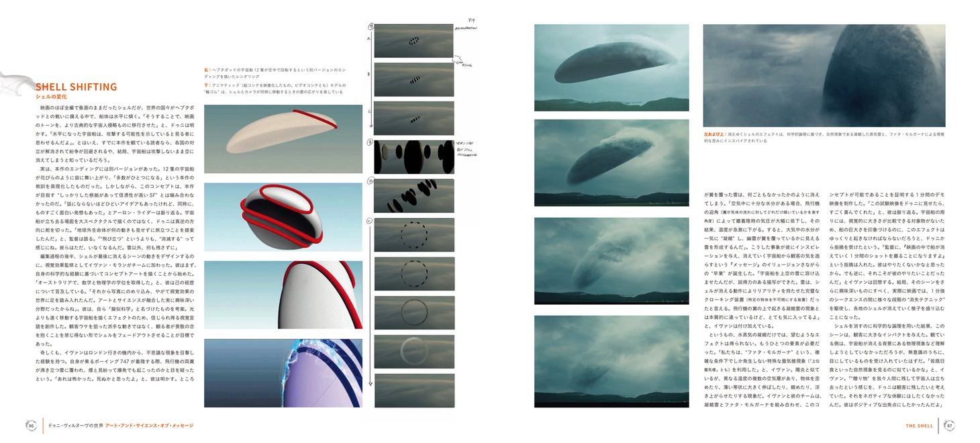
Task: Select the purple and blue striped shell render
Action: pyautogui.click(x=282, y=373)
